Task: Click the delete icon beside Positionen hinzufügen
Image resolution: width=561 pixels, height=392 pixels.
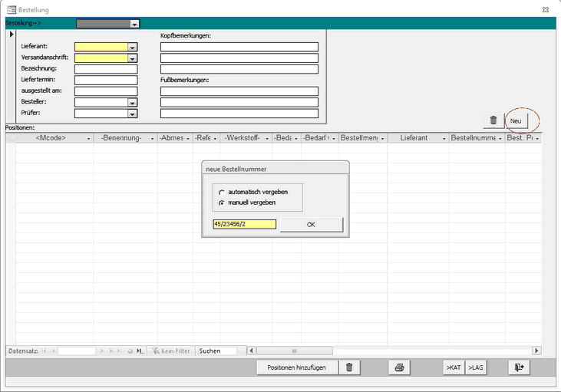Action: tap(349, 367)
